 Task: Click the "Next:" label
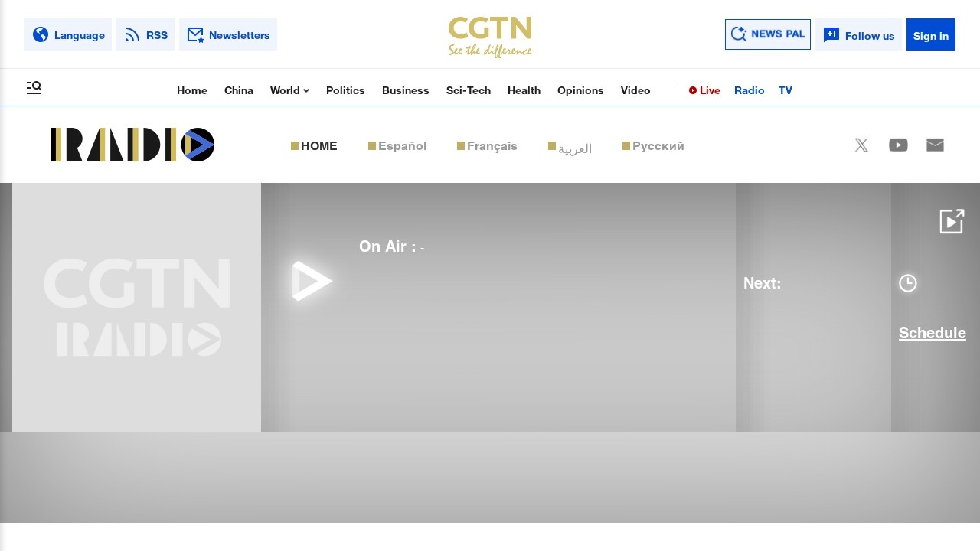[763, 283]
